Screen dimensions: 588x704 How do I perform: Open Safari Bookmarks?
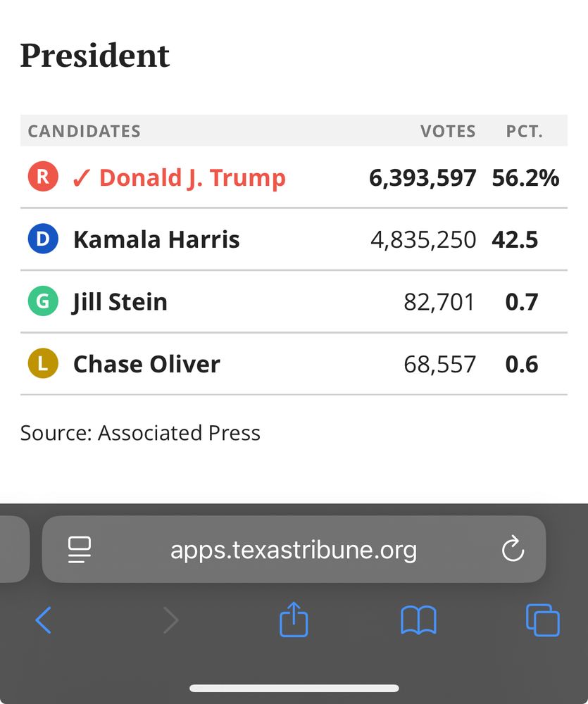click(x=418, y=621)
